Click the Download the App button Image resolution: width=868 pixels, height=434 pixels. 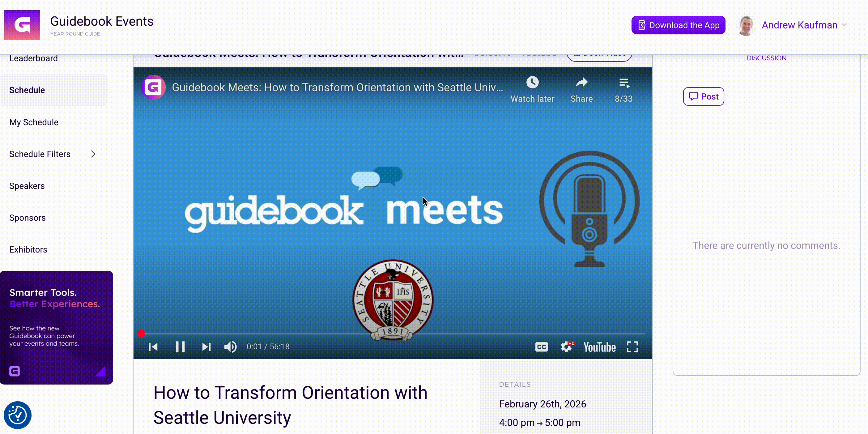(678, 25)
